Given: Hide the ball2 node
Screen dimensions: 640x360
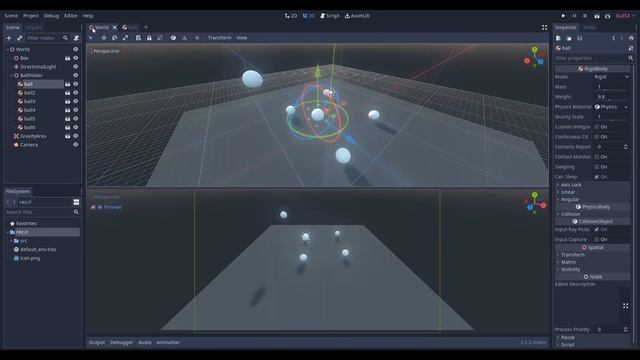Looking at the screenshot, I should click(76, 93).
